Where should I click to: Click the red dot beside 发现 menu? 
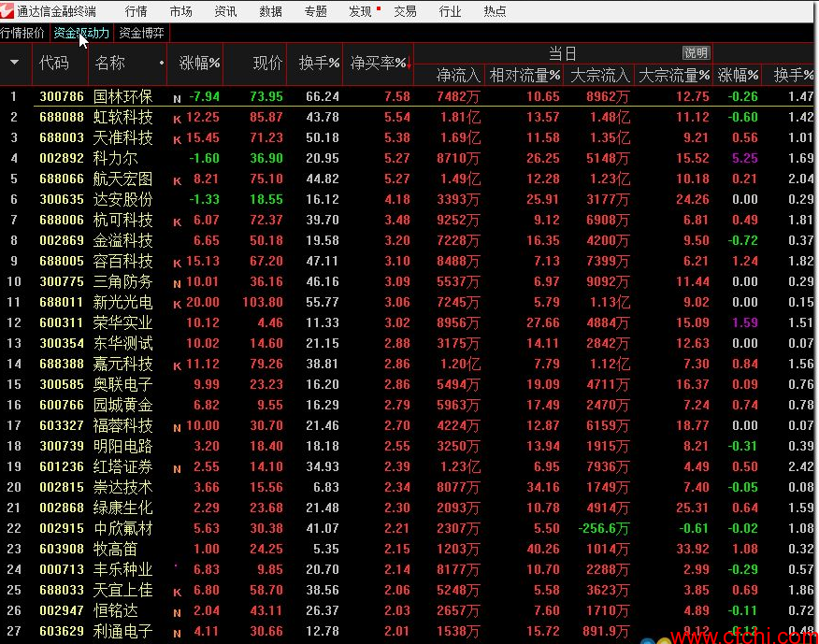point(379,8)
